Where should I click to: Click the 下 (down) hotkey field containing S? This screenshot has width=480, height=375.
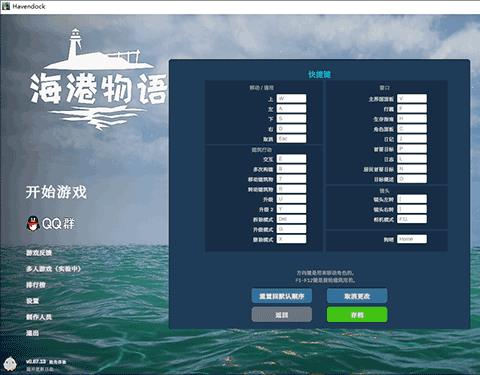pyautogui.click(x=291, y=119)
